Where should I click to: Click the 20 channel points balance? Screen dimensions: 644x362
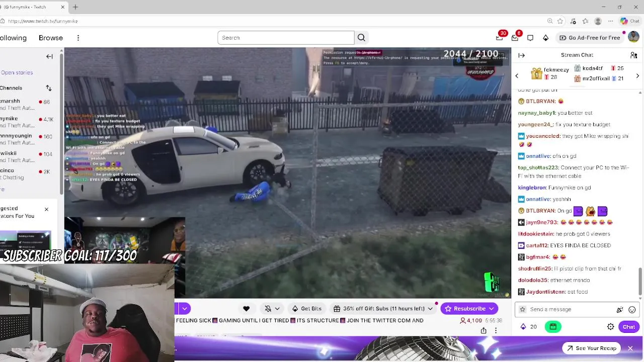point(528,327)
